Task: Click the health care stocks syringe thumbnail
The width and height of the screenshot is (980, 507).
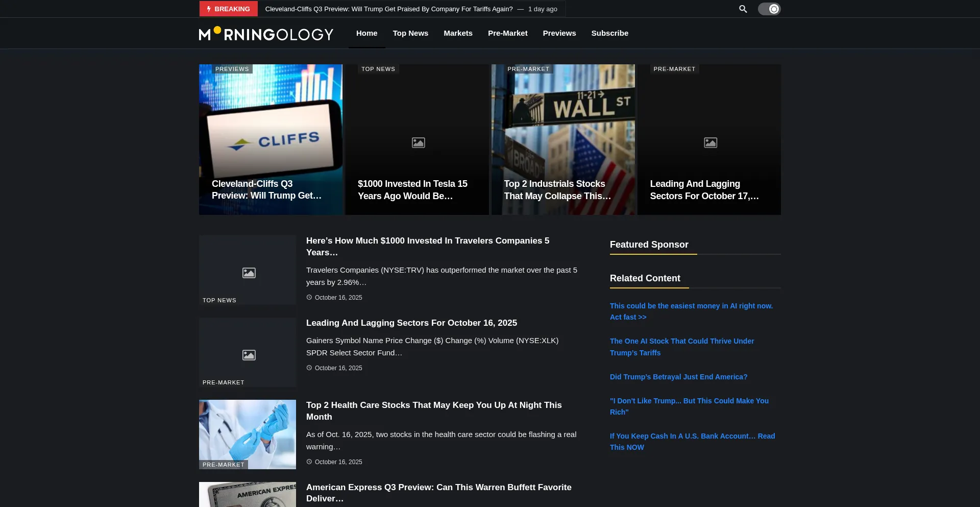Action: (248, 434)
